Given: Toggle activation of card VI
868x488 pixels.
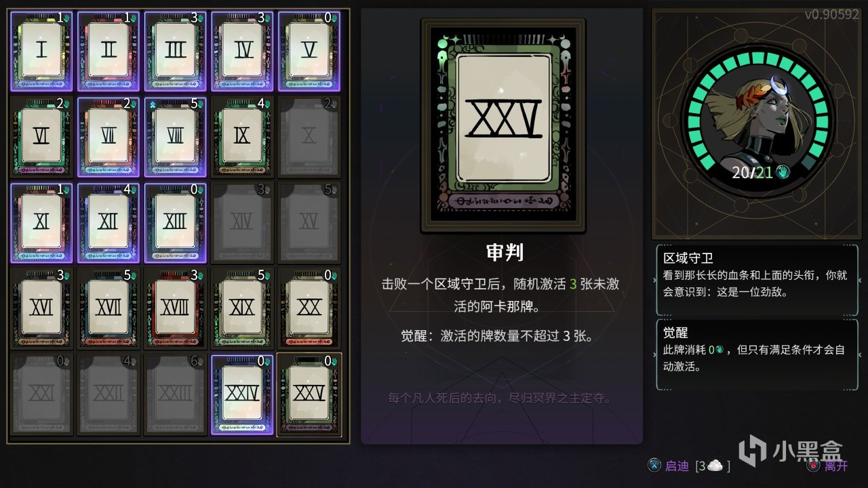Looking at the screenshot, I should tap(42, 137).
